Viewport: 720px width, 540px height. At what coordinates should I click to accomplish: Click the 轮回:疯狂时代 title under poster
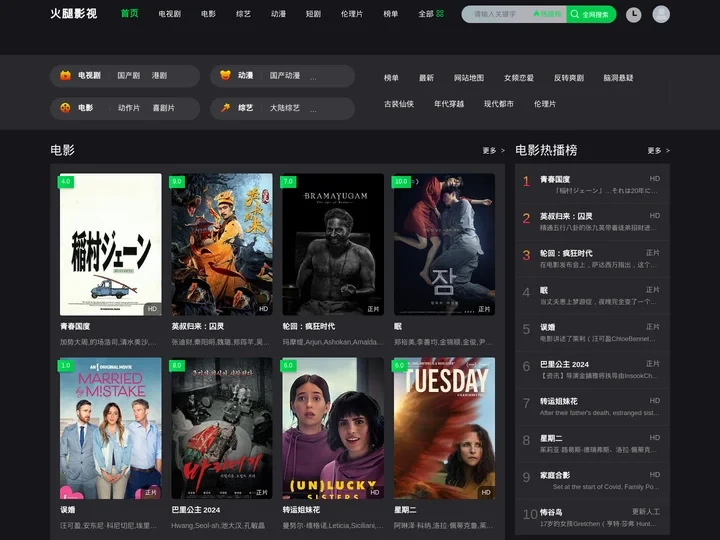tap(309, 326)
